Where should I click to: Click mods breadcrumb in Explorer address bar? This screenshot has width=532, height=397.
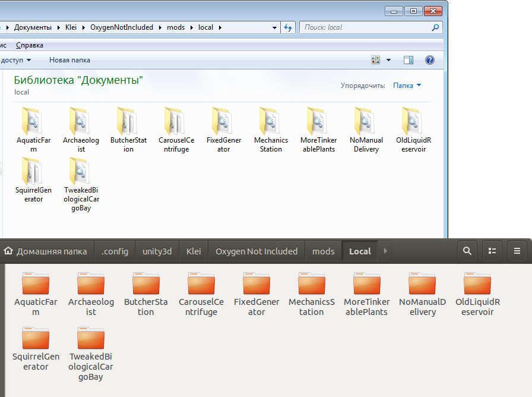[x=176, y=27]
